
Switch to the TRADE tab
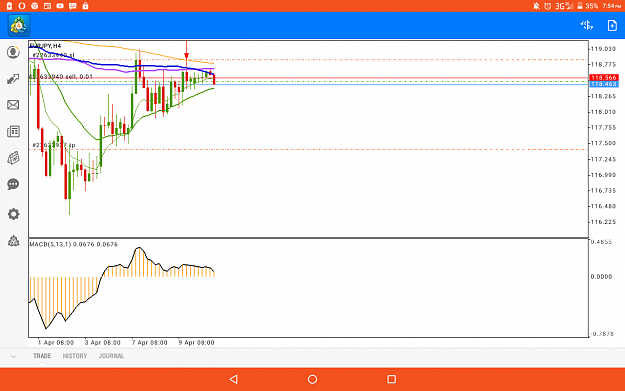[x=42, y=356]
